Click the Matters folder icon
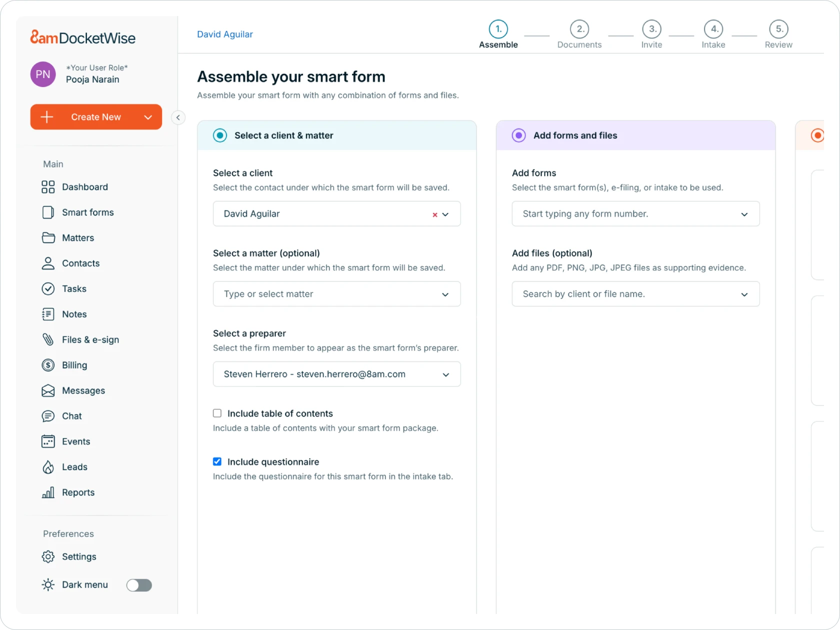This screenshot has width=840, height=630. point(48,238)
